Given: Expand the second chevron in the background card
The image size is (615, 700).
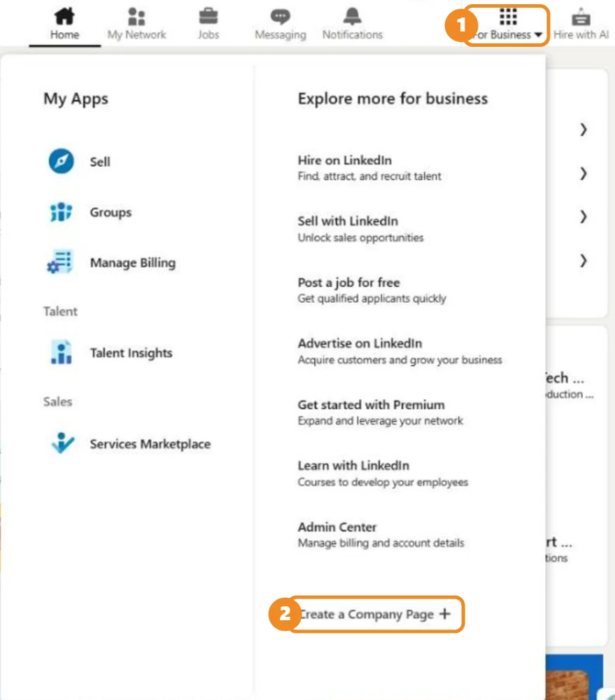Looking at the screenshot, I should 583,173.
